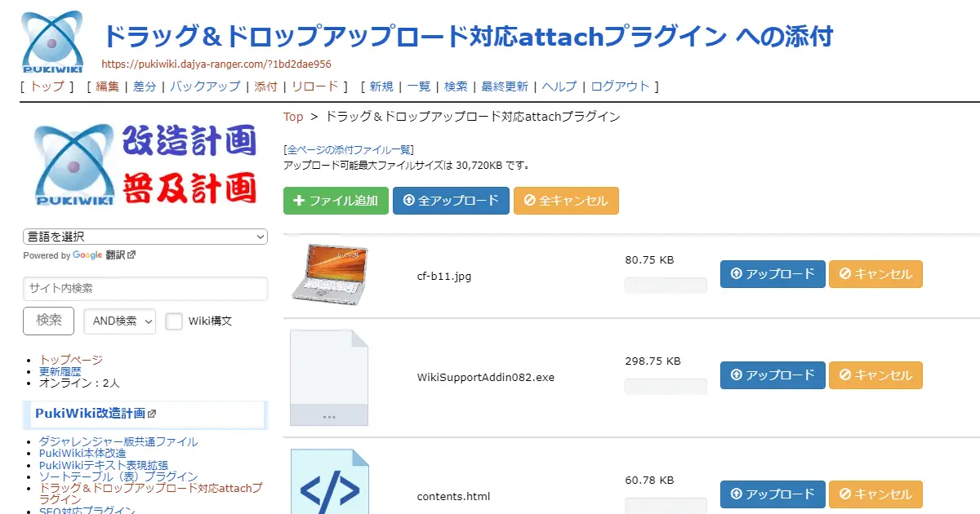Click the ログアウト link
The height and width of the screenshot is (514, 980).
click(620, 86)
